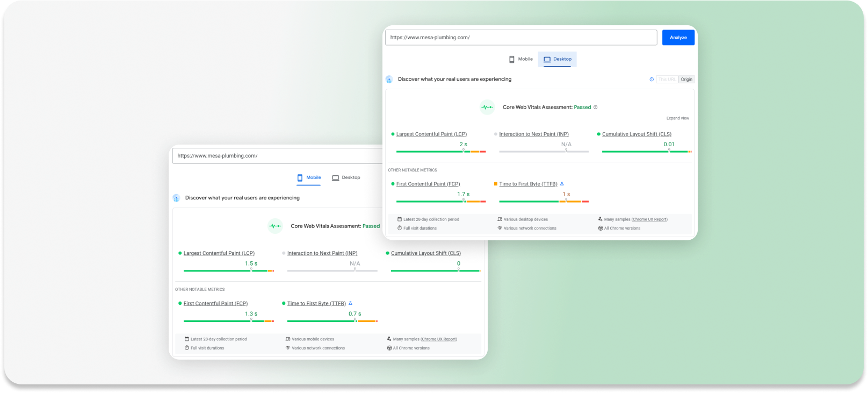The image size is (868, 393).
Task: Click the real users icon in the desktop report
Action: click(389, 80)
